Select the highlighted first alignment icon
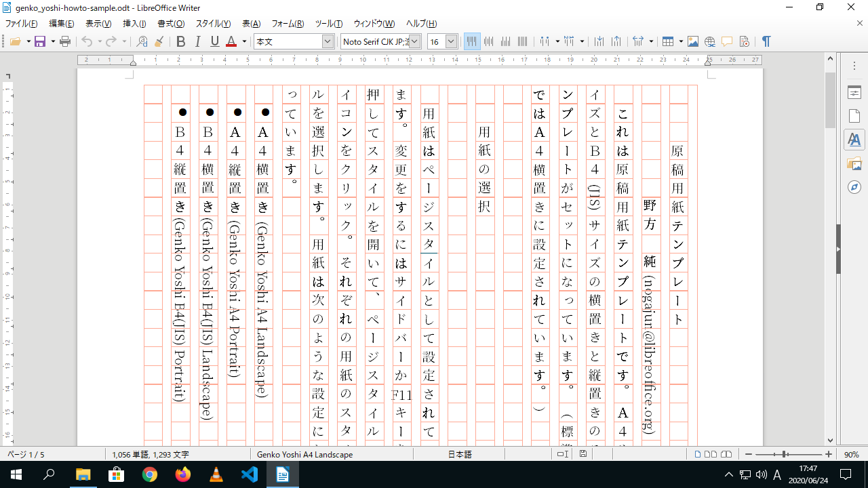The height and width of the screenshot is (488, 868). click(472, 41)
